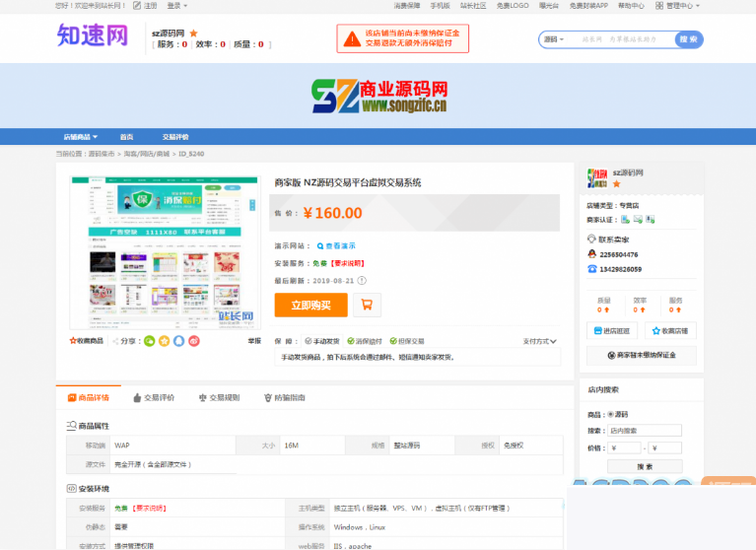The height and width of the screenshot is (550, 756).
Task: Share product via QQ icon
Action: [x=179, y=341]
